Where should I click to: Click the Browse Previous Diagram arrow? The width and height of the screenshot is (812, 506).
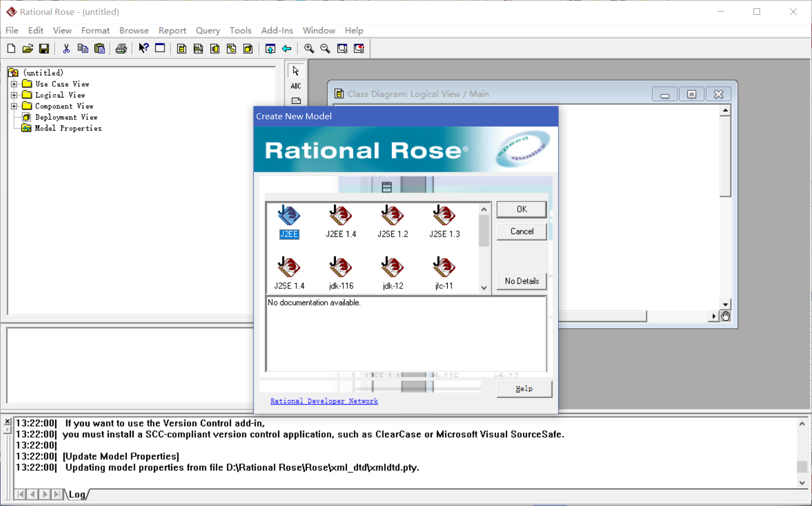coord(286,49)
